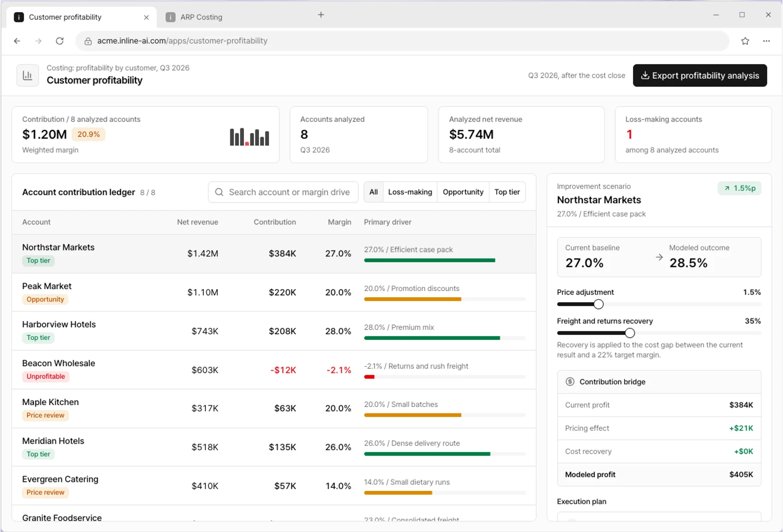Click the Contribution column header
Viewport: 783px width, 532px height.
(275, 222)
